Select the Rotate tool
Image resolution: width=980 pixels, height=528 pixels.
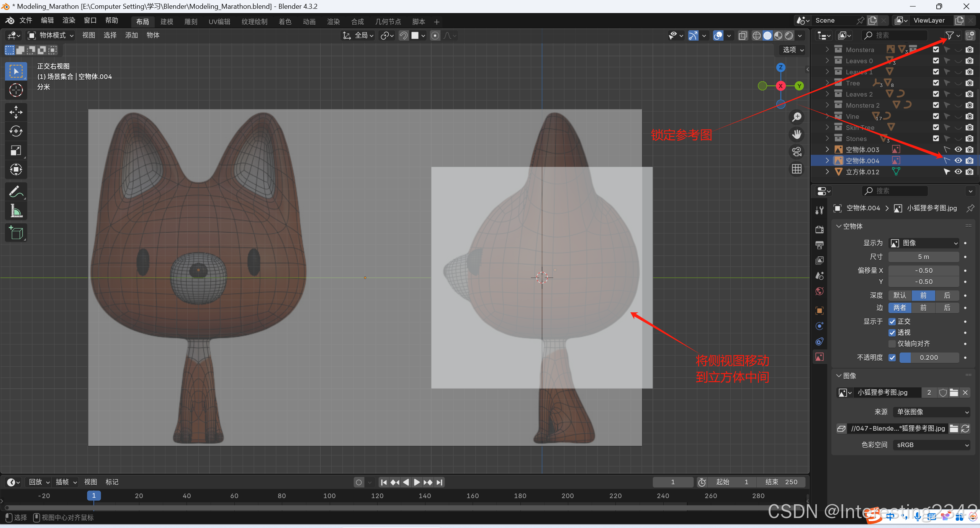click(x=16, y=131)
